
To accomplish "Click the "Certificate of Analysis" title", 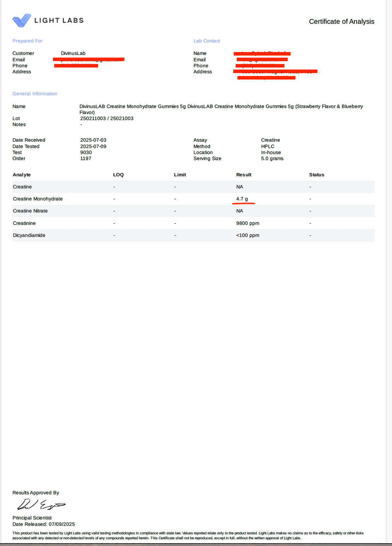I will coord(341,22).
